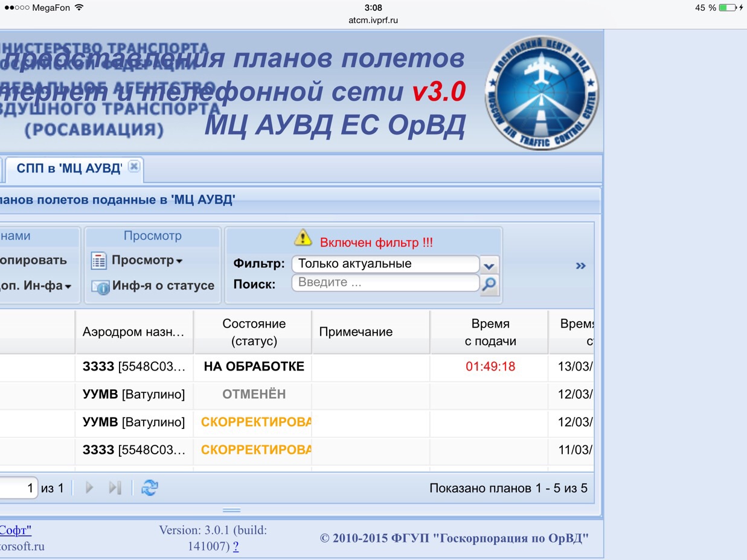
Task: Refresh the flight plans list
Action: click(x=149, y=488)
